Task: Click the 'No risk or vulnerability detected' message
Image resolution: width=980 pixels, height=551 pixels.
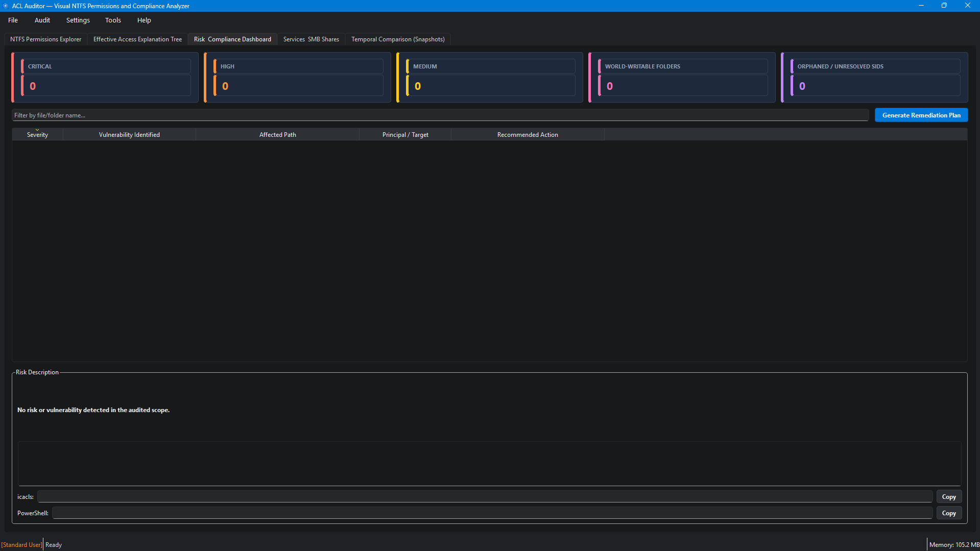Action: tap(93, 410)
